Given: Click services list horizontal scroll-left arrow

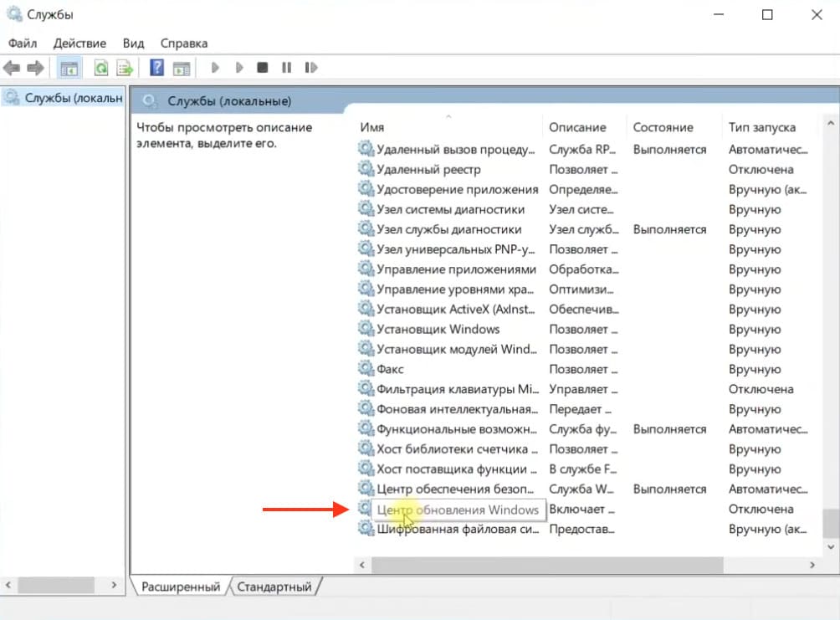Looking at the screenshot, I should (x=362, y=565).
